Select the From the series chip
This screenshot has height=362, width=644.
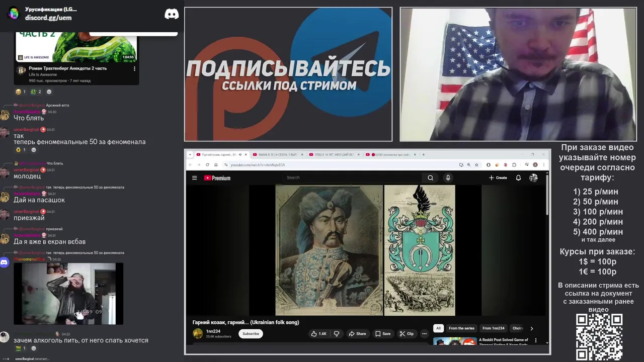click(461, 328)
